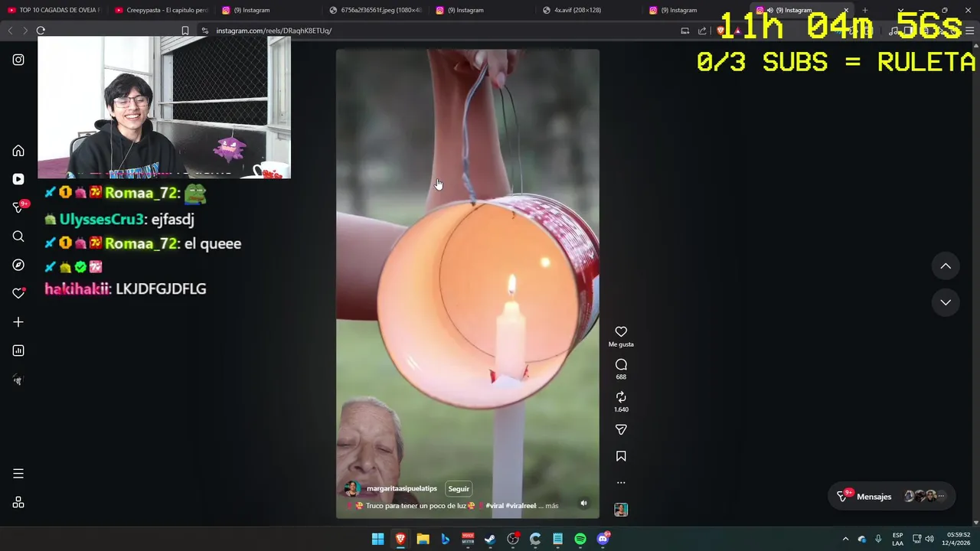Mute the reel audio
980x551 pixels.
click(583, 503)
